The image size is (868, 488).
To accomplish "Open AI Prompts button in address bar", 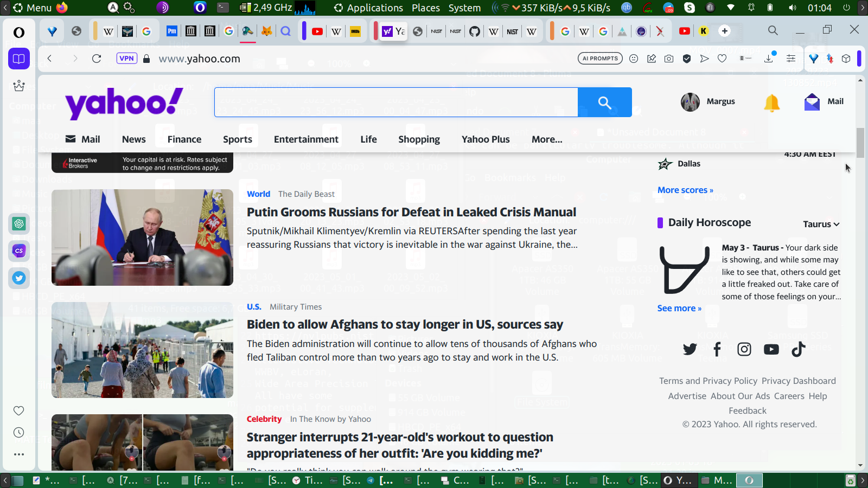I will click(x=600, y=59).
